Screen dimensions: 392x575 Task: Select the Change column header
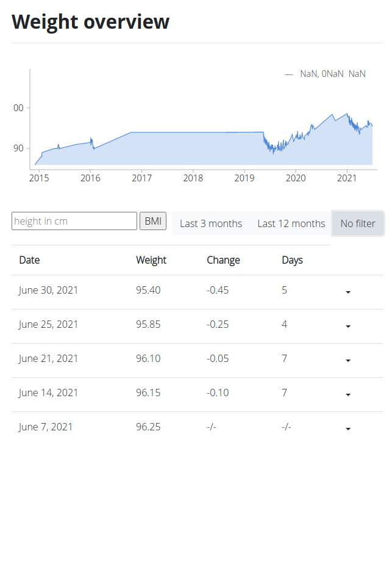(x=223, y=259)
